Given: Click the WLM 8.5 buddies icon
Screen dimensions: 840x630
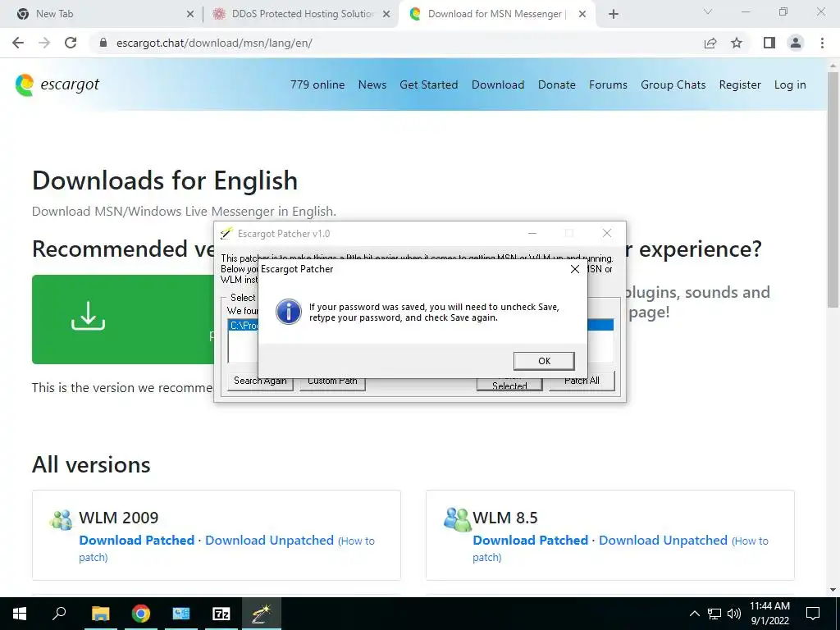Looking at the screenshot, I should 457,519.
